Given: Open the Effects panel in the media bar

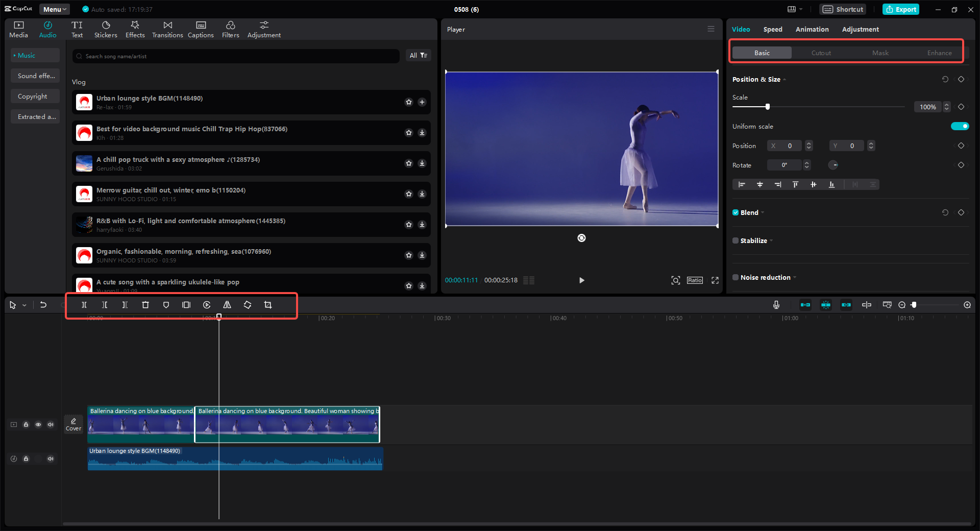Looking at the screenshot, I should pos(135,29).
